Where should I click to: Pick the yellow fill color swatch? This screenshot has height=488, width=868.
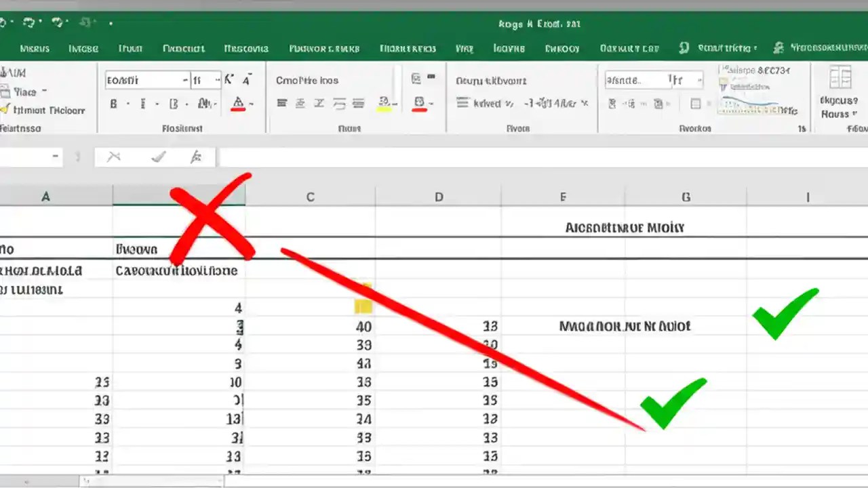tap(383, 108)
